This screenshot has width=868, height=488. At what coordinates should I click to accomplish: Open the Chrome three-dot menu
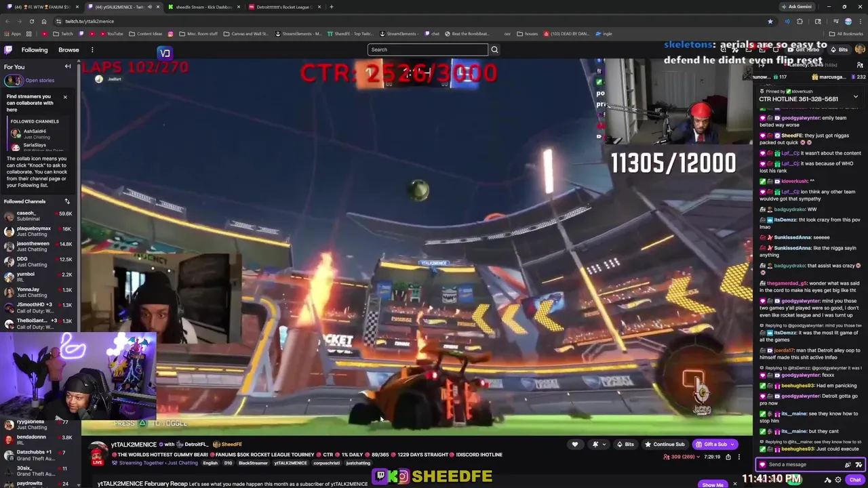[x=860, y=21]
